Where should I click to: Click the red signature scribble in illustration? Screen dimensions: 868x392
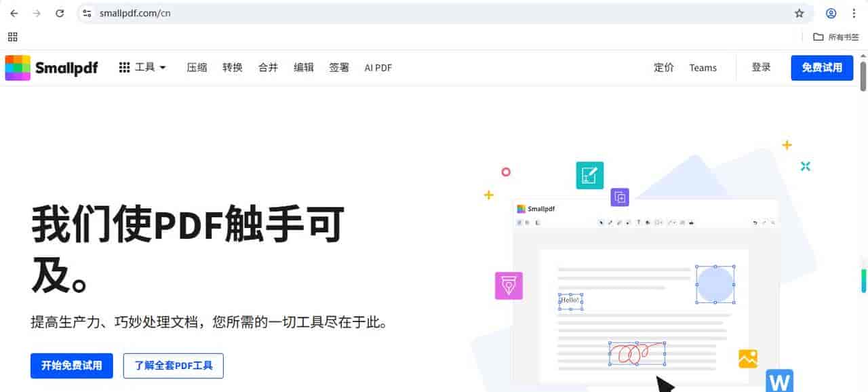(637, 353)
